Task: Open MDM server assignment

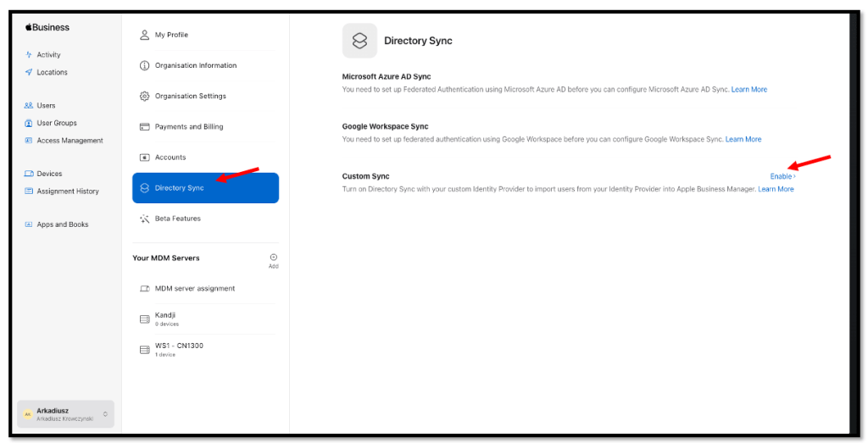Action: (194, 289)
